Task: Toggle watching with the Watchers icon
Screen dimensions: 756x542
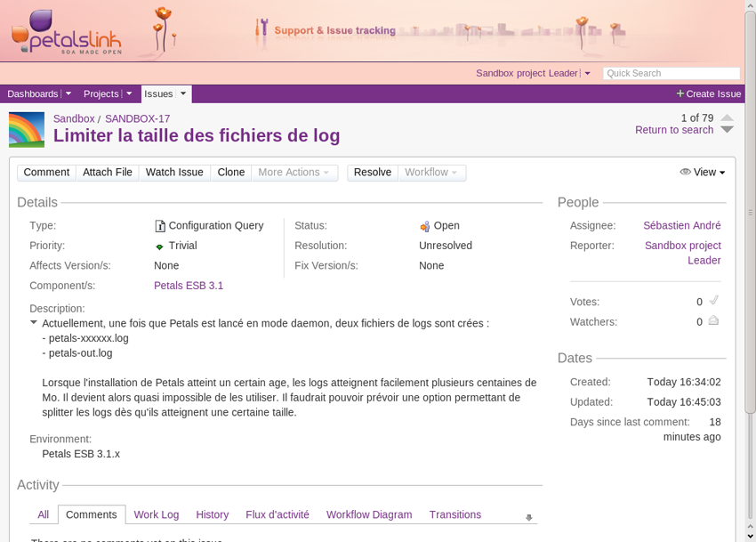Action: [713, 321]
